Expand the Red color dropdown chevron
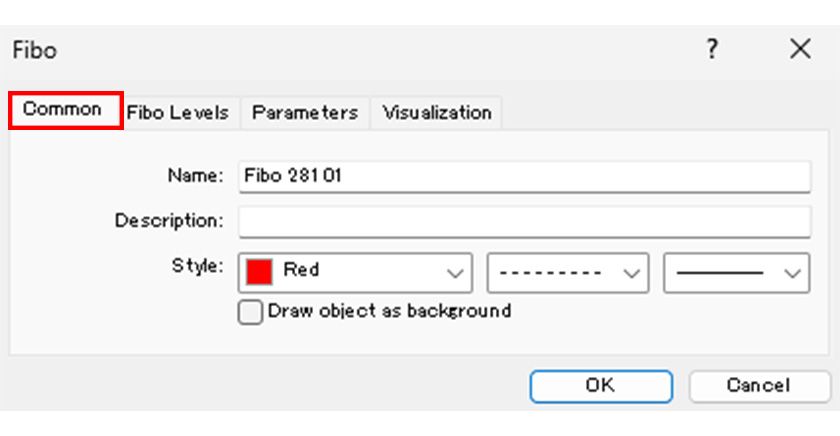 (x=455, y=273)
